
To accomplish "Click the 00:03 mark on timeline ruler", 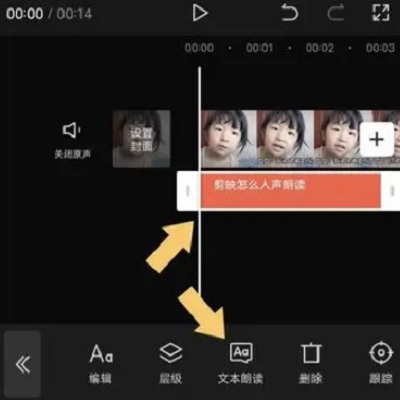I will pos(380,48).
